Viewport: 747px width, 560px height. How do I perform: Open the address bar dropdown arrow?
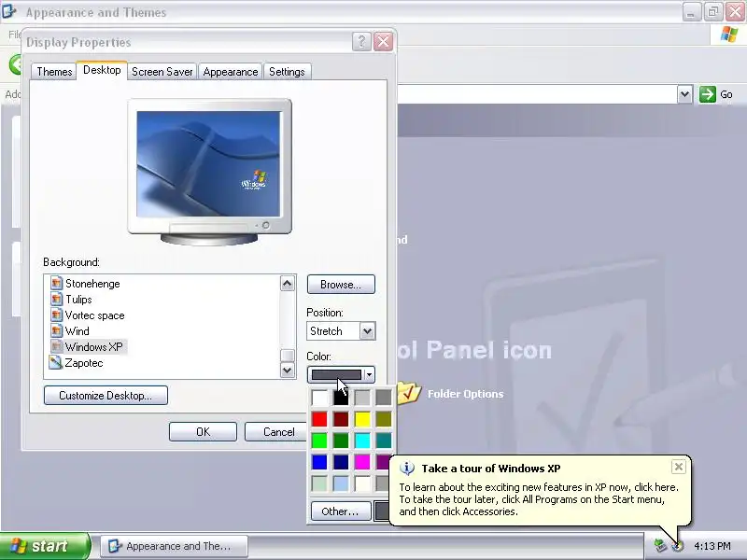(684, 94)
